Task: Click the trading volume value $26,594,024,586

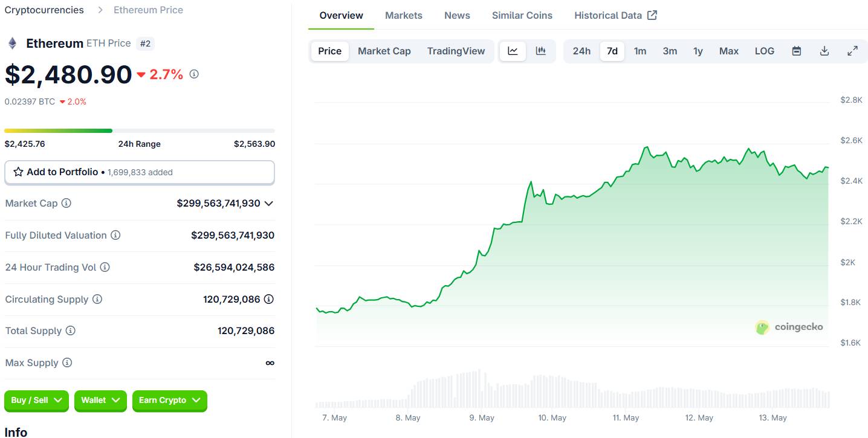Action: click(234, 267)
